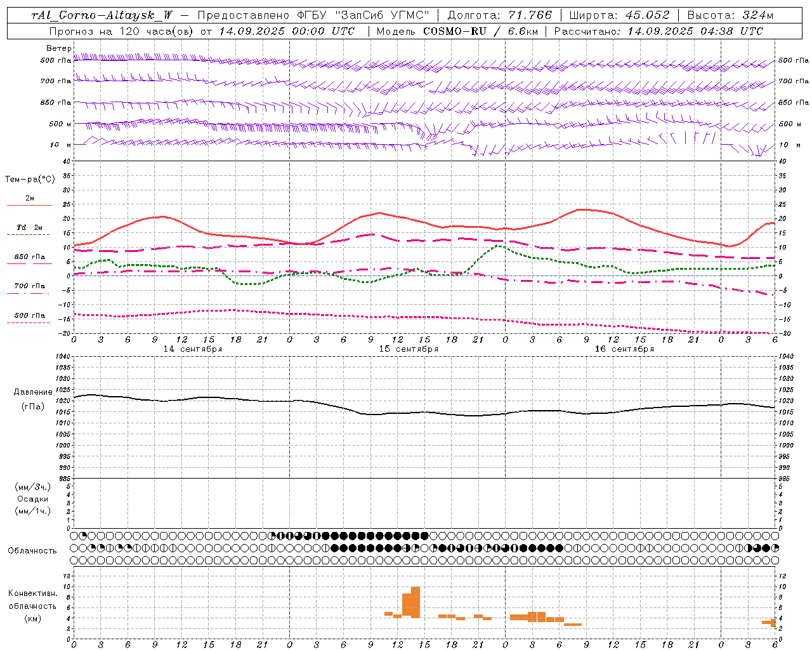Click the Td 2м dew point legend entry
This screenshot has height=650, width=812.
click(x=30, y=227)
